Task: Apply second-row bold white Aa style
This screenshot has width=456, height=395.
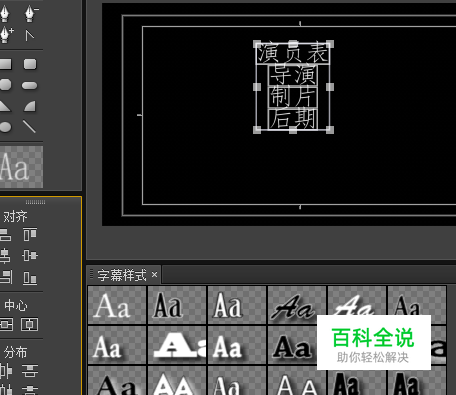Action: click(237, 345)
